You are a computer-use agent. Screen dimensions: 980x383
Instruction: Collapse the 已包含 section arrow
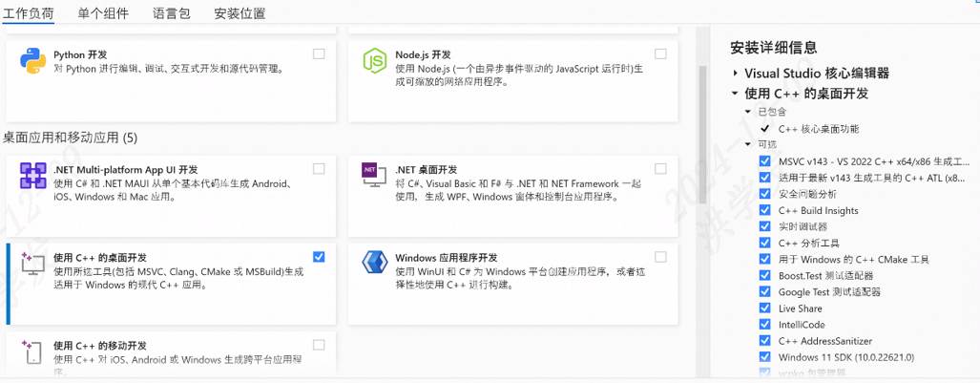[748, 112]
